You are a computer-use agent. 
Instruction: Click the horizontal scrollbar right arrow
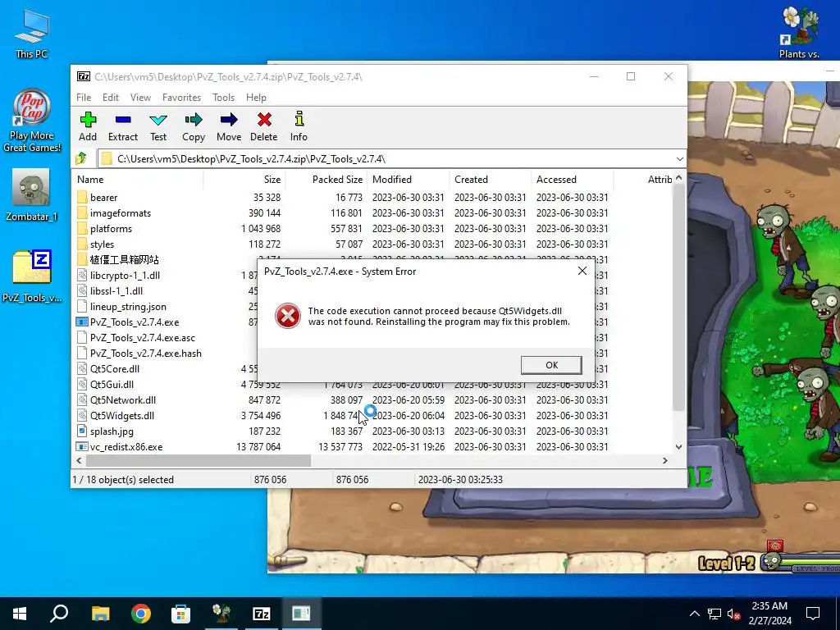click(x=664, y=461)
